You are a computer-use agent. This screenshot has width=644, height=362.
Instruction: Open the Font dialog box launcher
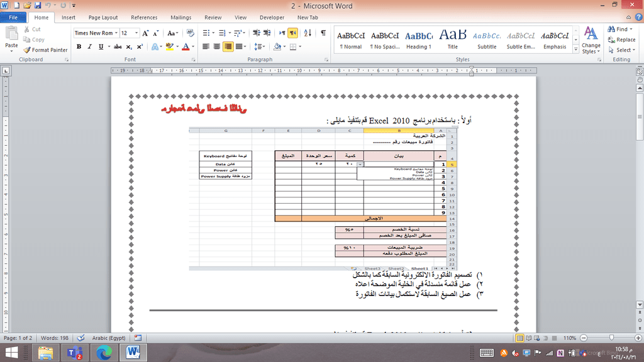pyautogui.click(x=194, y=60)
